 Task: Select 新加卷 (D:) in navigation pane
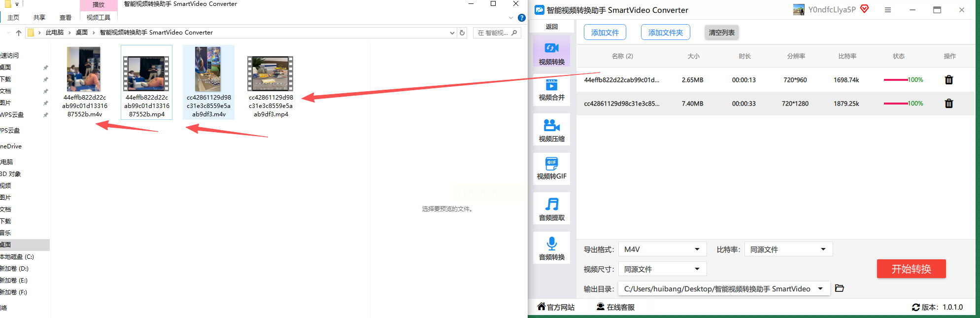click(x=14, y=269)
